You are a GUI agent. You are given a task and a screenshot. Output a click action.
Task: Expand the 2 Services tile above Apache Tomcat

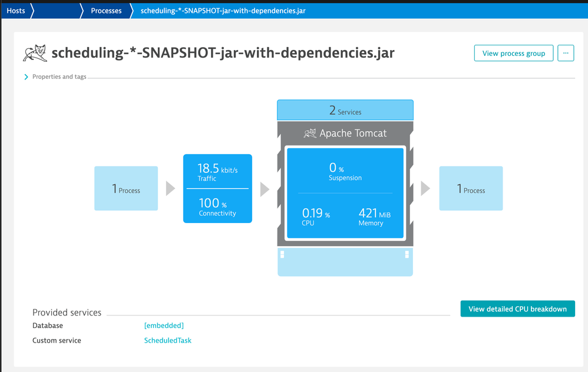[345, 111]
